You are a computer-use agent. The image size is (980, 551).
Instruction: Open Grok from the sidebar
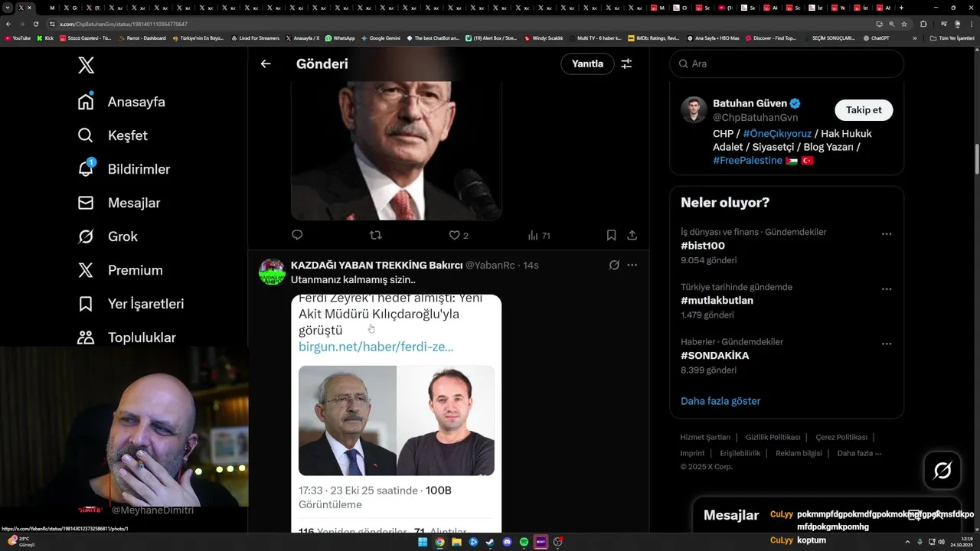pyautogui.click(x=108, y=236)
